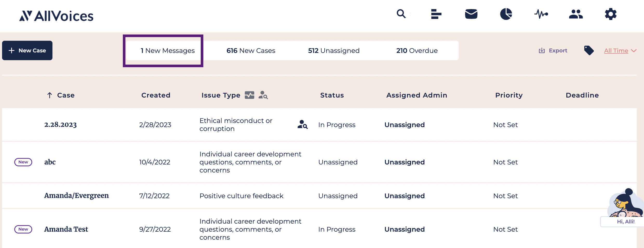Open the pie chart analytics icon
This screenshot has width=644, height=248.
[506, 14]
